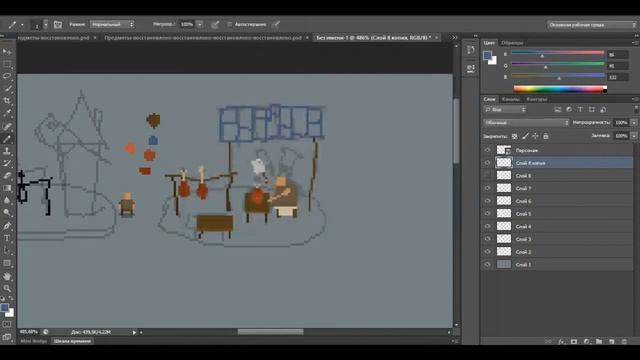
Task: Toggle Quick Mask mode icon
Action: pyautogui.click(x=7, y=324)
